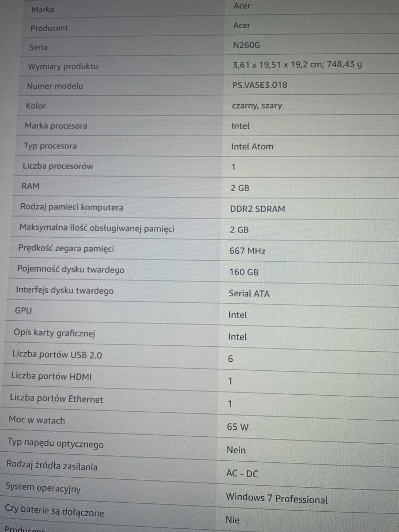Image resolution: width=399 pixels, height=532 pixels.
Task: Click the Liczba portów USB 2.0 label
Action: coord(57,354)
